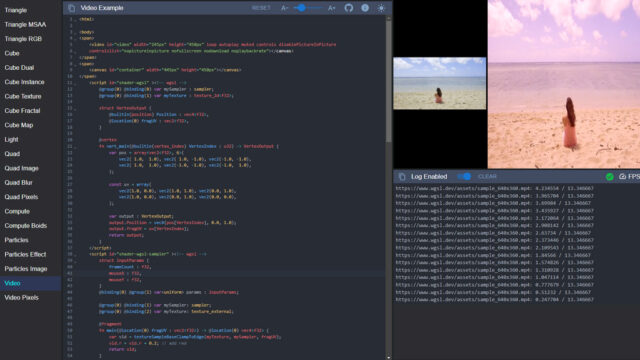Viewport: 640px width, 360px height.
Task: Click the code editor vertical scrollbar
Action: click(x=389, y=80)
